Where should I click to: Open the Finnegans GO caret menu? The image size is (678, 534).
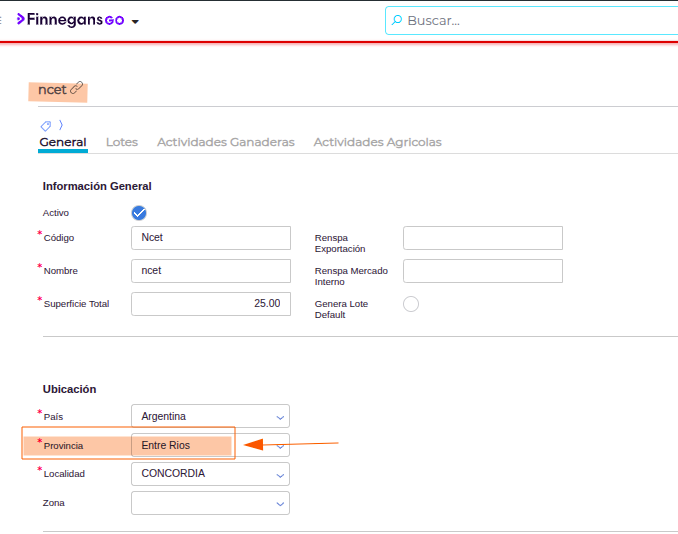tap(135, 21)
